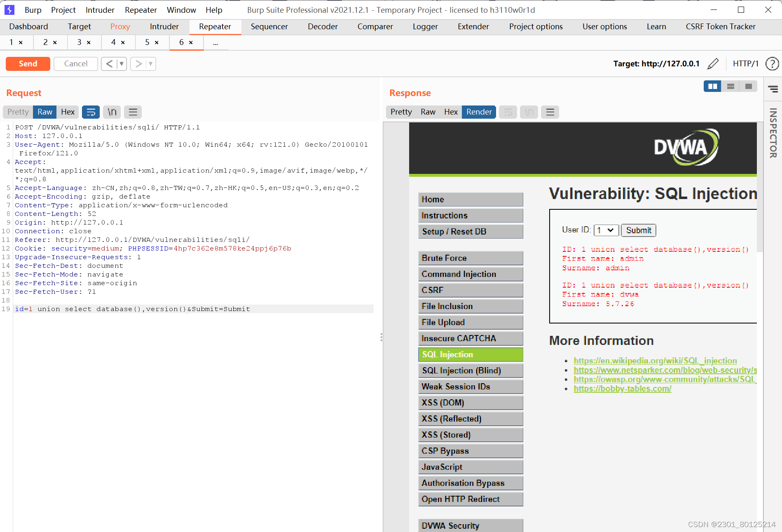Switch to top-bottom layout view
Screen dimensions: 782x532
point(730,87)
